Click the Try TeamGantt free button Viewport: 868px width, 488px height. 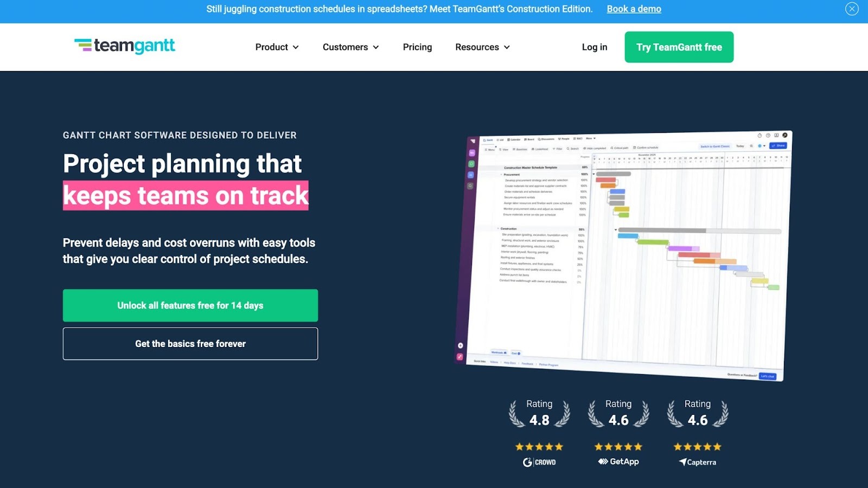click(x=679, y=47)
